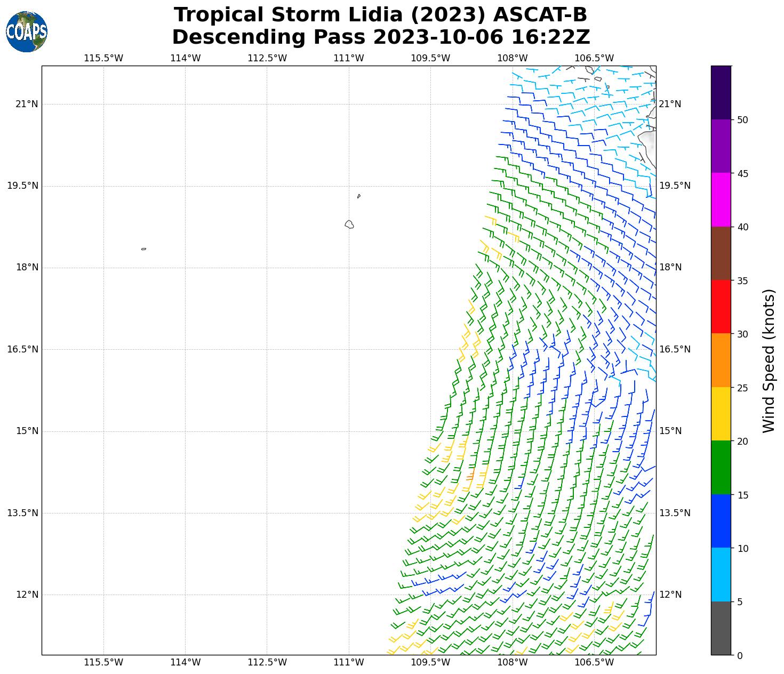Select the dark purple colorbar segment above 50
Viewport: 784px width, 674px height.
pyautogui.click(x=721, y=92)
